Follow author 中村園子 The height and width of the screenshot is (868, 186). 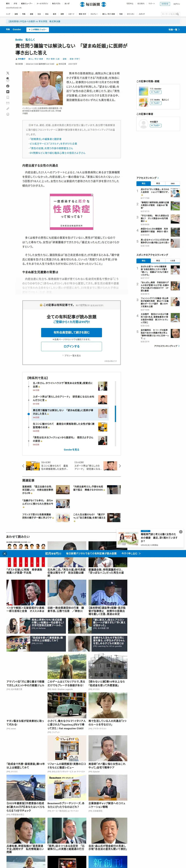tap(156, 125)
